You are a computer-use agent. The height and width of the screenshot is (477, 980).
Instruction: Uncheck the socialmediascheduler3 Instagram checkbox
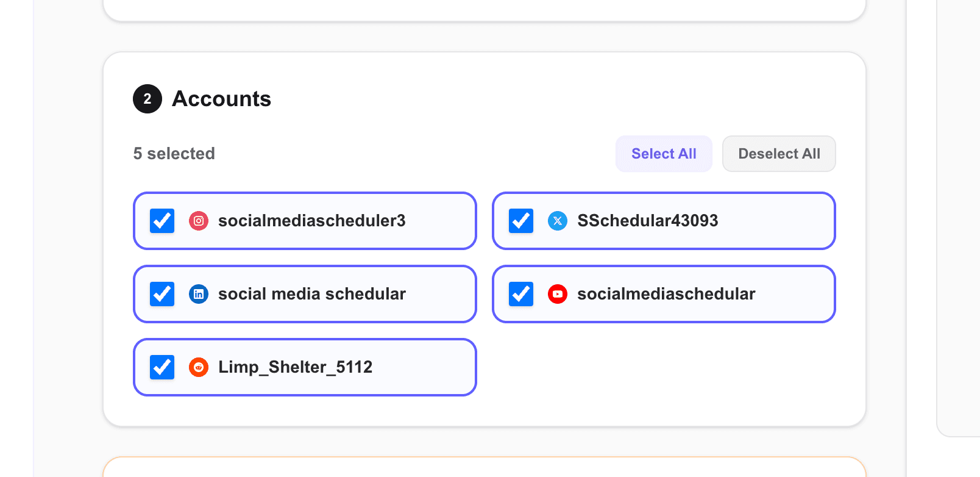point(162,221)
